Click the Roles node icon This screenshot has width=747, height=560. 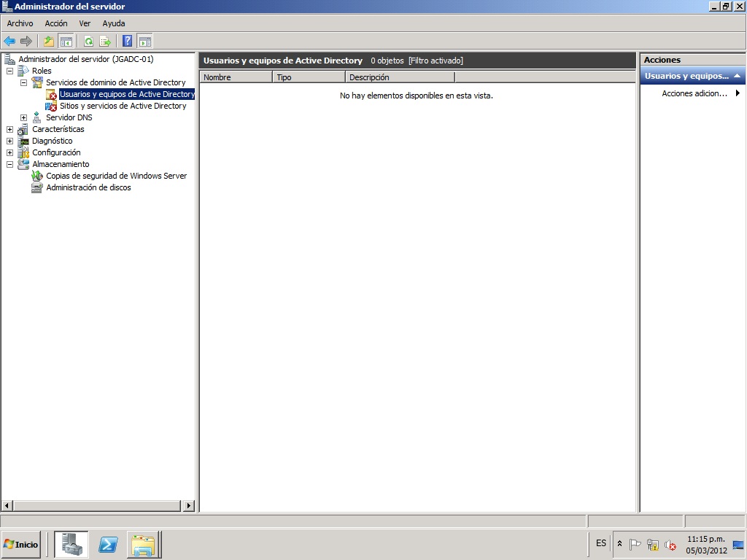tap(23, 71)
